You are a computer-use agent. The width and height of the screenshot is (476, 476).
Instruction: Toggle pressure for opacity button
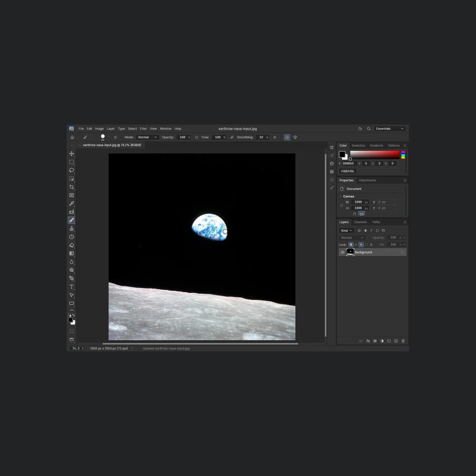click(197, 138)
